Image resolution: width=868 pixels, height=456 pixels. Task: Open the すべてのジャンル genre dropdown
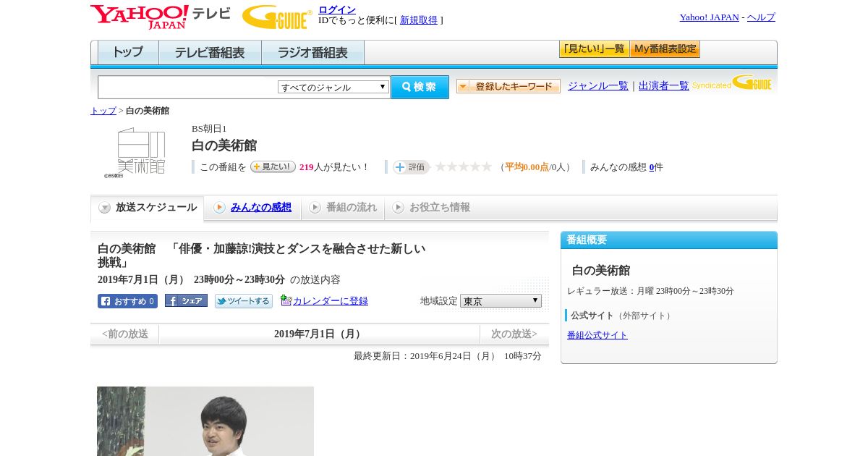pos(333,87)
